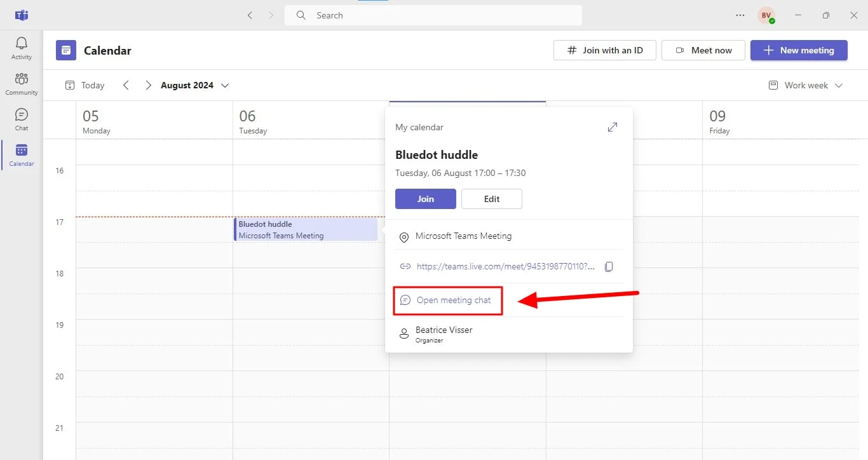Viewport: 868px width, 460px height.
Task: Restore down the Teams window
Action: pos(825,15)
